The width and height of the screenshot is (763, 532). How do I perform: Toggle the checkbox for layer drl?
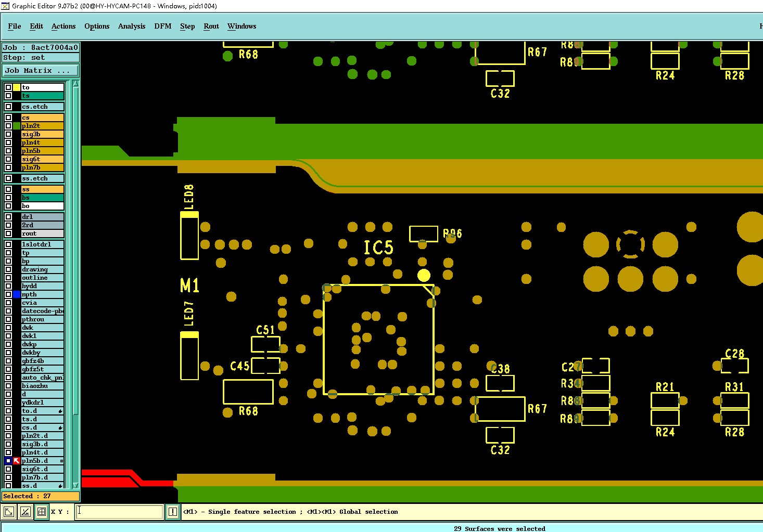pyautogui.click(x=8, y=217)
